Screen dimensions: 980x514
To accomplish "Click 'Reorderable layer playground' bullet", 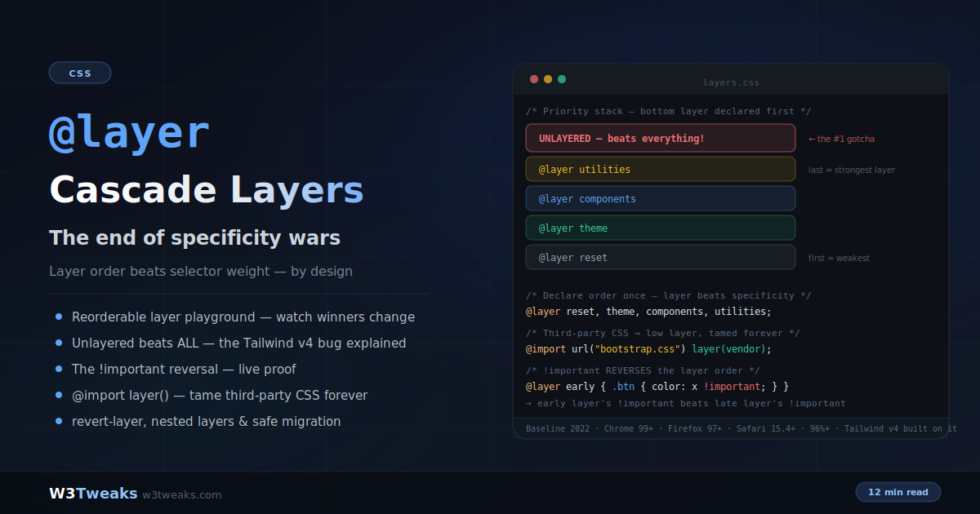I will click(243, 317).
